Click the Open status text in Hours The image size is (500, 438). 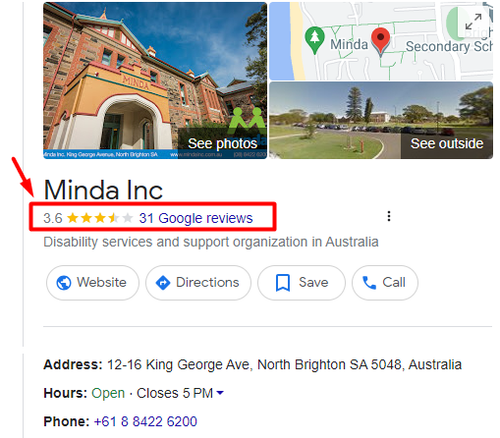[x=108, y=393]
